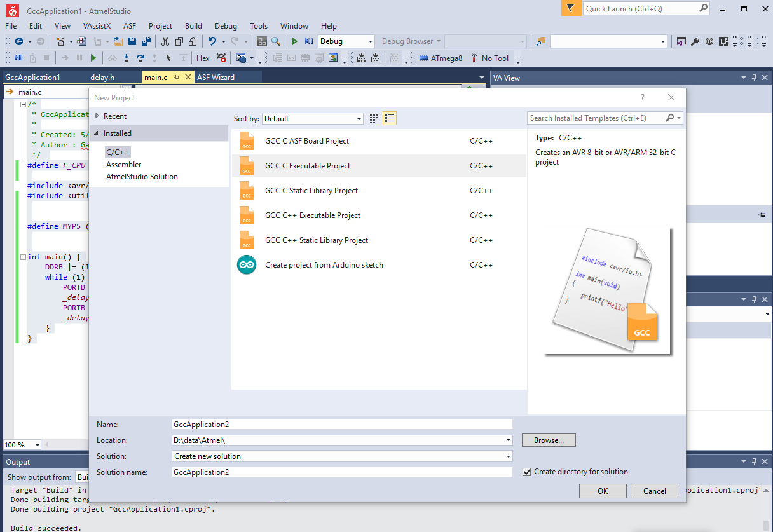Click the notifications flag icon

(571, 8)
